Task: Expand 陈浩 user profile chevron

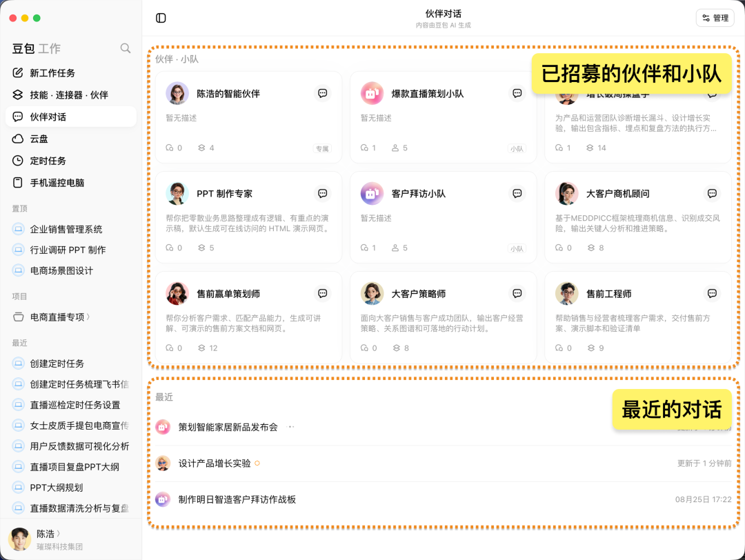Action: coord(59,534)
